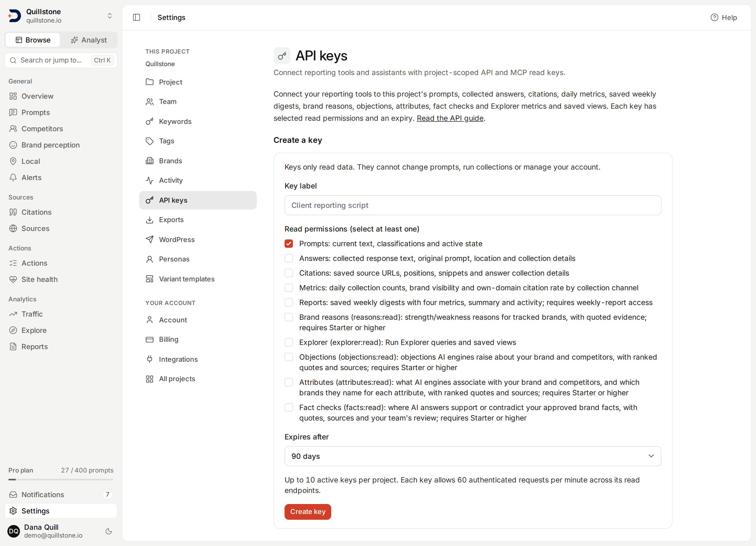The height and width of the screenshot is (546, 756).
Task: Open Notifications inbox
Action: (61, 495)
